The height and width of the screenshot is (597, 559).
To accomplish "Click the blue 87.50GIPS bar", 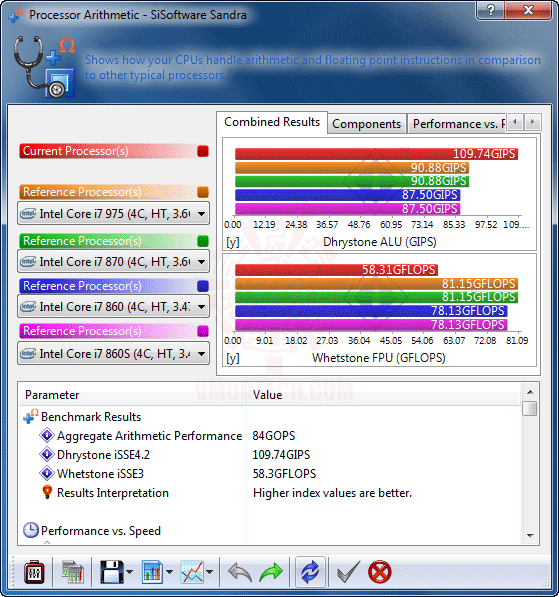I will pyautogui.click(x=348, y=195).
